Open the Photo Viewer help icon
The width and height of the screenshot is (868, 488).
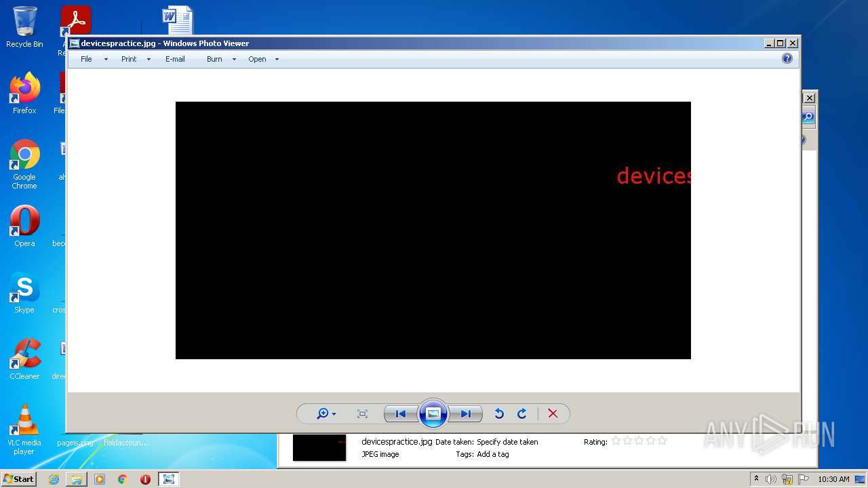point(787,59)
